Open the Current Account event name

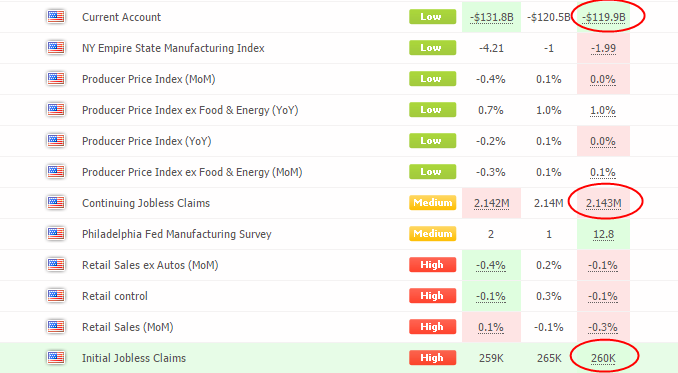click(122, 17)
